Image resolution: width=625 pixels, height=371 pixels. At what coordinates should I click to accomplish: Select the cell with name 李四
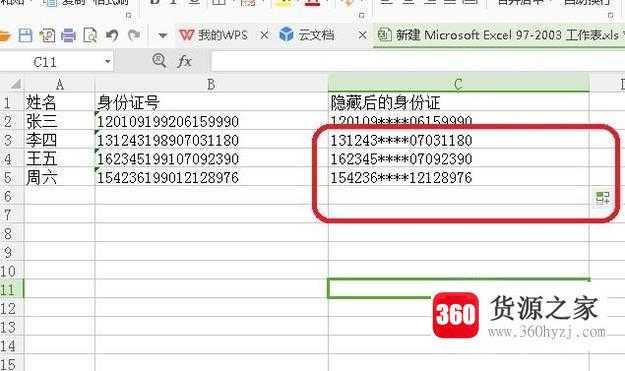(59, 140)
